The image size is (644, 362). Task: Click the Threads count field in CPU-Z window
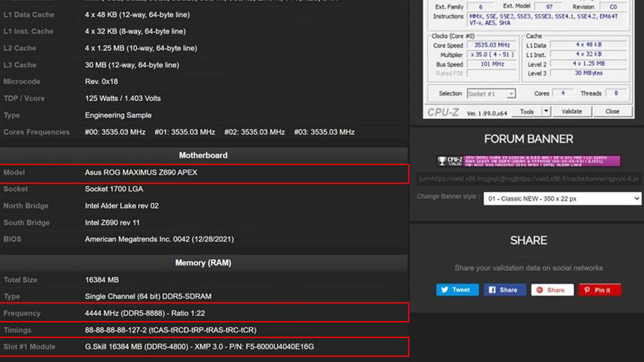tap(616, 93)
